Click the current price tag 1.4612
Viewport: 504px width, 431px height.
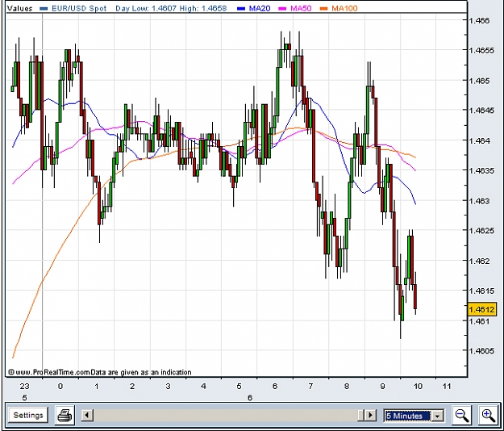click(482, 309)
